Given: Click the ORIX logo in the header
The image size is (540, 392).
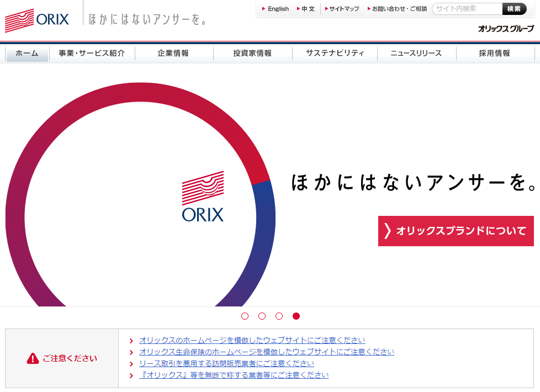Looking at the screenshot, I should click(37, 20).
